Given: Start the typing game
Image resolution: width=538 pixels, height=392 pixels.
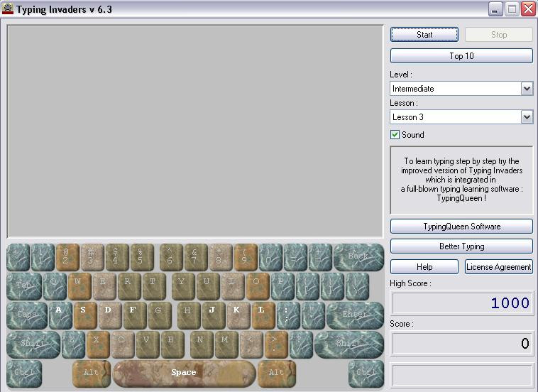Looking at the screenshot, I should (424, 35).
